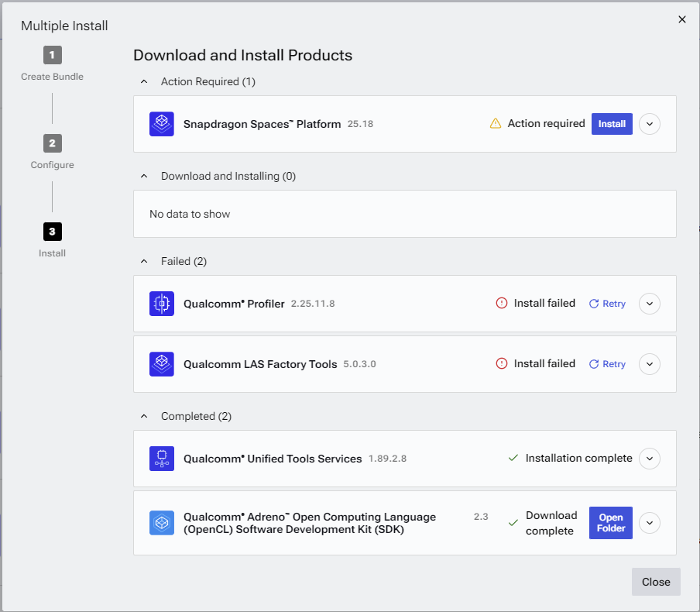Click the Download and Install Products title
This screenshot has height=612, width=700.
(243, 55)
